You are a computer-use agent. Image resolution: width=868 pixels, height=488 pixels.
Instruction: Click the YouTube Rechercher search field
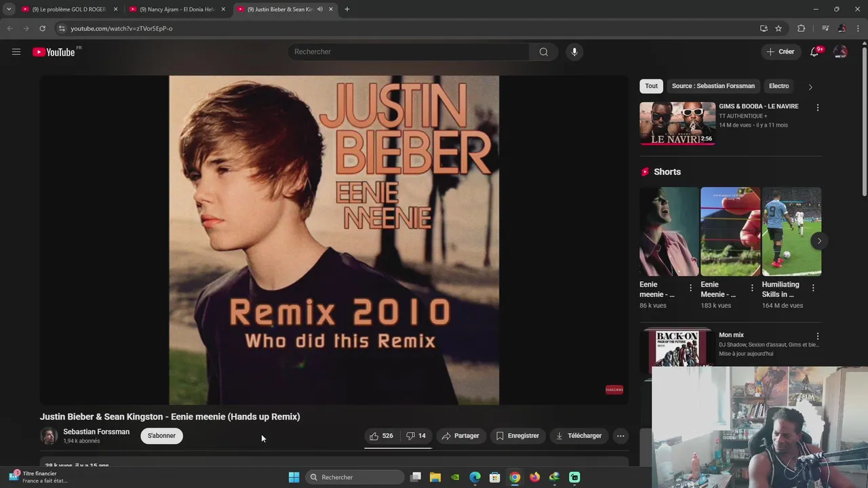point(409,52)
